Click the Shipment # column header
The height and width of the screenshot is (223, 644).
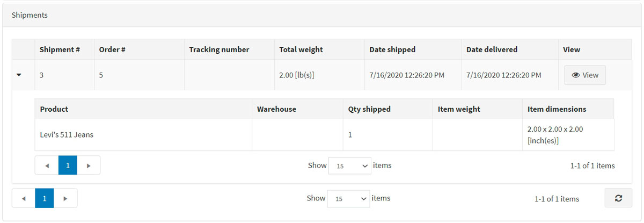(60, 49)
